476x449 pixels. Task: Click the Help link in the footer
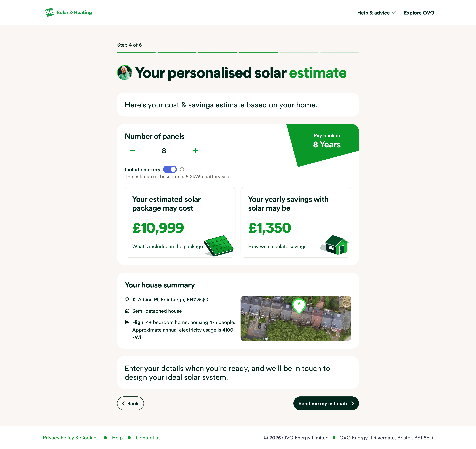pos(117,438)
